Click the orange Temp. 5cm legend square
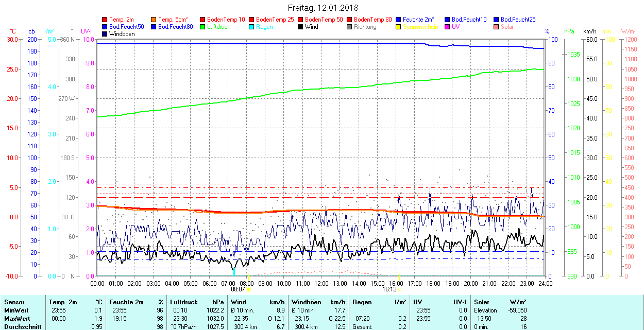 point(154,20)
